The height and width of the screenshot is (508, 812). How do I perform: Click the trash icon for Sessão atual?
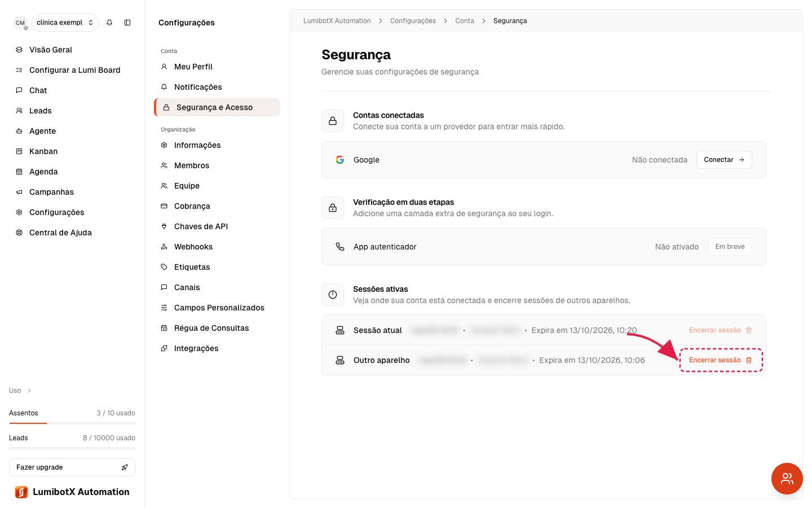(x=749, y=330)
